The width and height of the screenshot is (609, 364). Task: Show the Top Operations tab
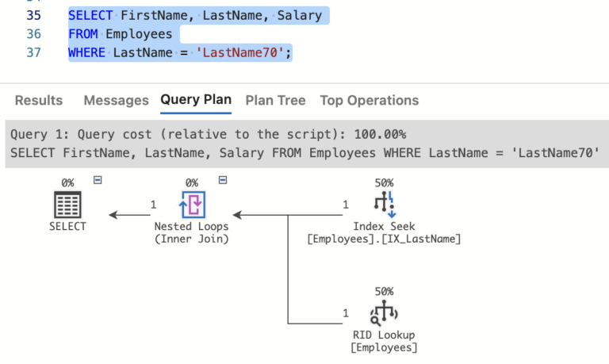tap(370, 100)
